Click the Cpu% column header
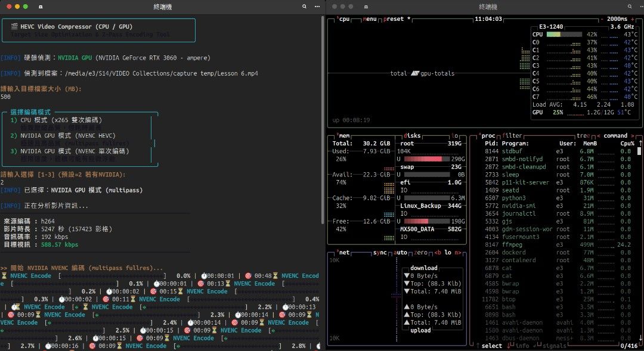This screenshot has height=351, width=644. (627, 143)
